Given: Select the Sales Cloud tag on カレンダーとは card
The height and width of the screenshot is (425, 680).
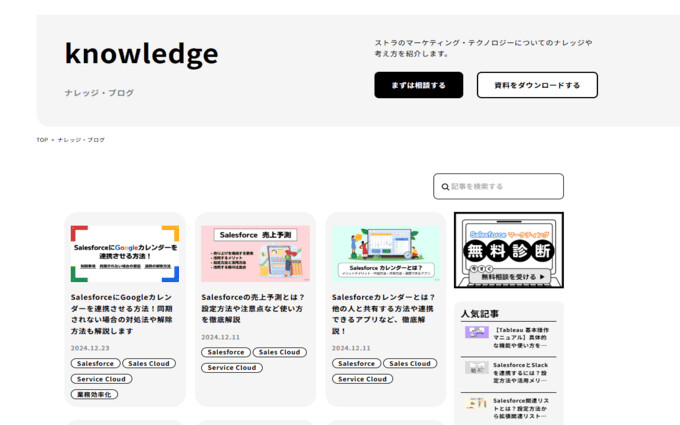Looking at the screenshot, I should click(x=410, y=363).
